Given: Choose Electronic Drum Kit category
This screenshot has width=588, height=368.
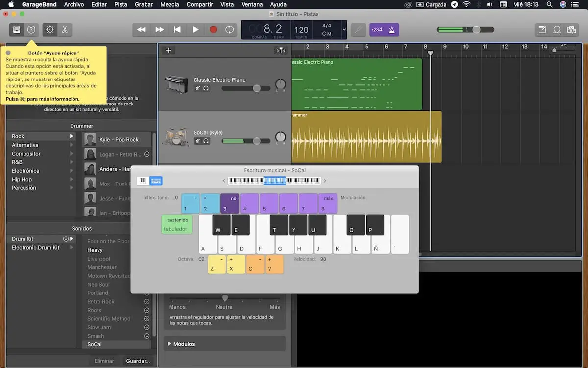Looking at the screenshot, I should (x=36, y=248).
